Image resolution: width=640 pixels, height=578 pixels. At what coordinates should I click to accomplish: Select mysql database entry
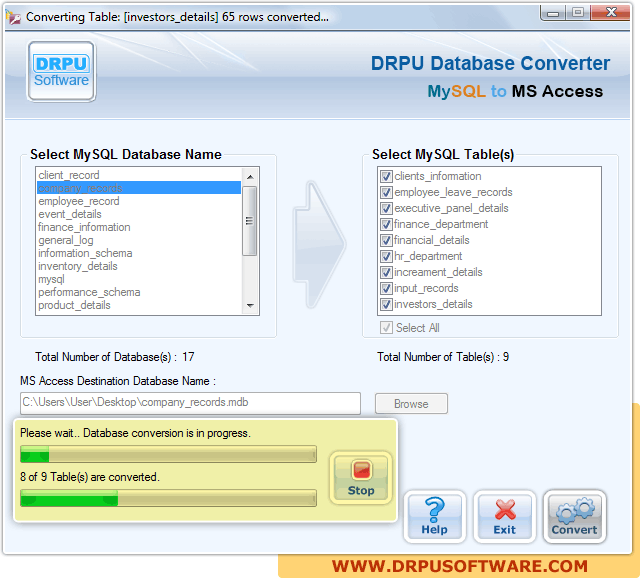point(139,279)
